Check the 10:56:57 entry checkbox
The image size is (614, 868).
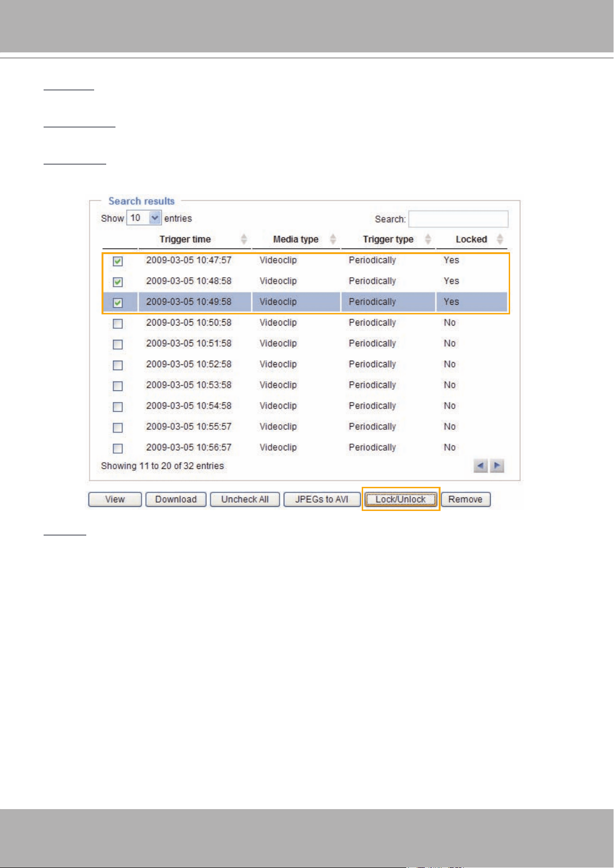pos(118,448)
